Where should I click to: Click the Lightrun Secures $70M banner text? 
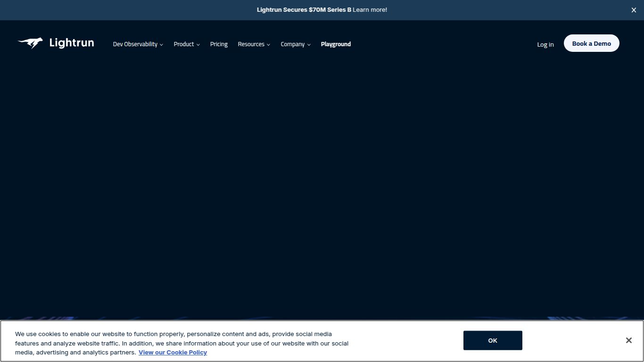[303, 9]
